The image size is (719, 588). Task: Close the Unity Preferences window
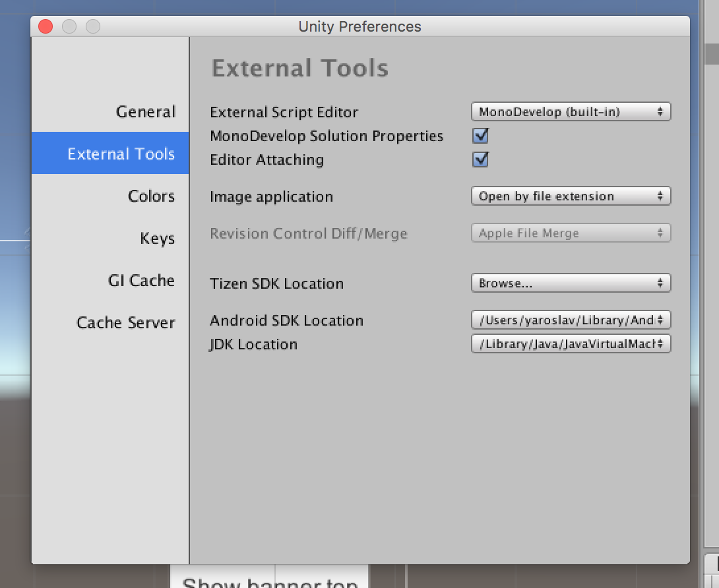tap(46, 26)
